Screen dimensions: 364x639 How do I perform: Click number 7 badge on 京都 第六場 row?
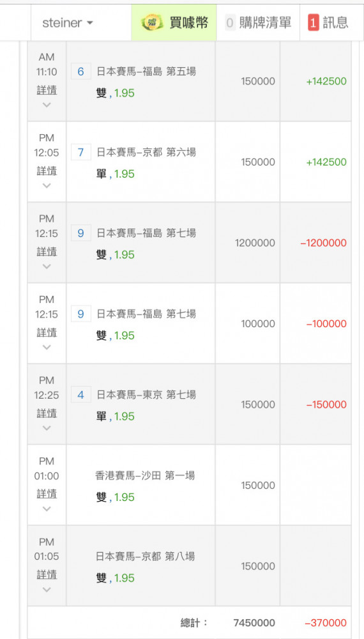[x=80, y=153]
